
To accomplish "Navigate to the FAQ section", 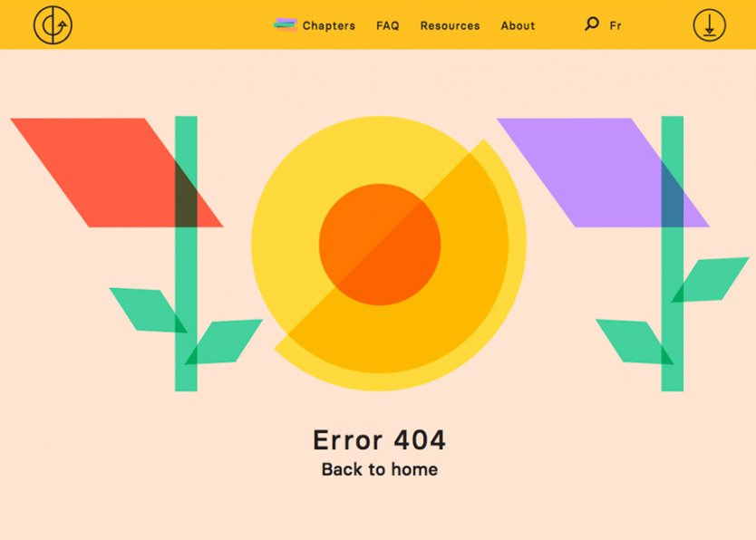I will tap(387, 25).
